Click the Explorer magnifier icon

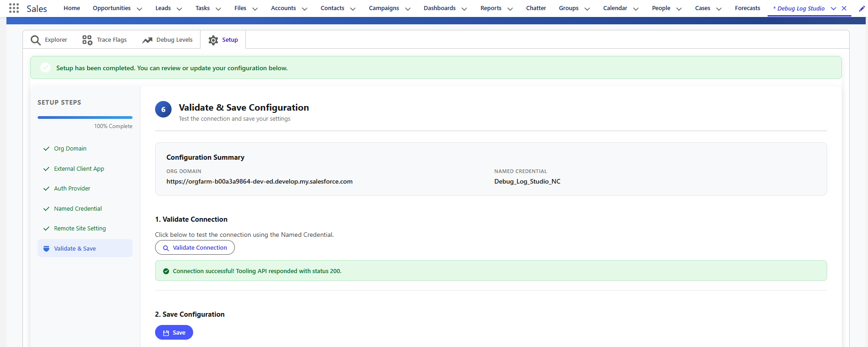point(35,40)
